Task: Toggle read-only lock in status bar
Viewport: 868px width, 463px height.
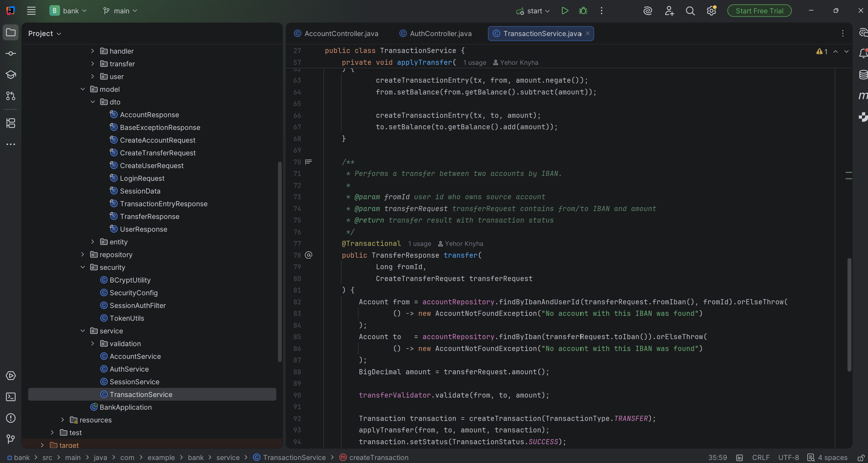Action: tap(861, 458)
